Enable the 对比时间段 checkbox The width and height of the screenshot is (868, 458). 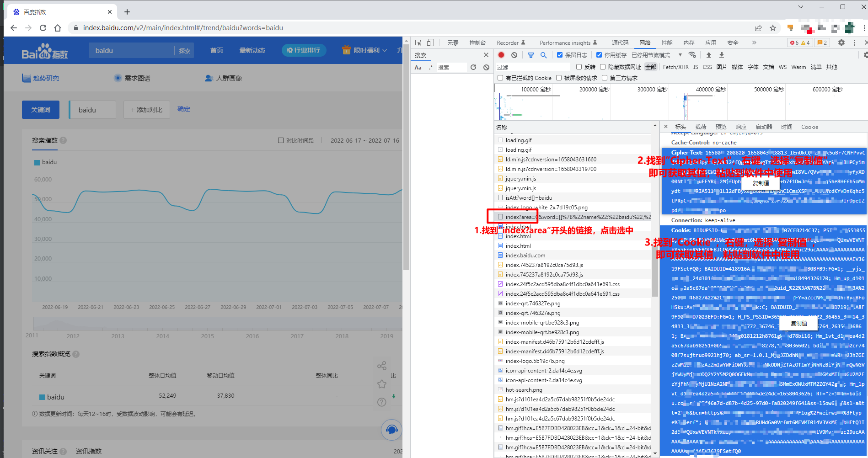point(281,140)
